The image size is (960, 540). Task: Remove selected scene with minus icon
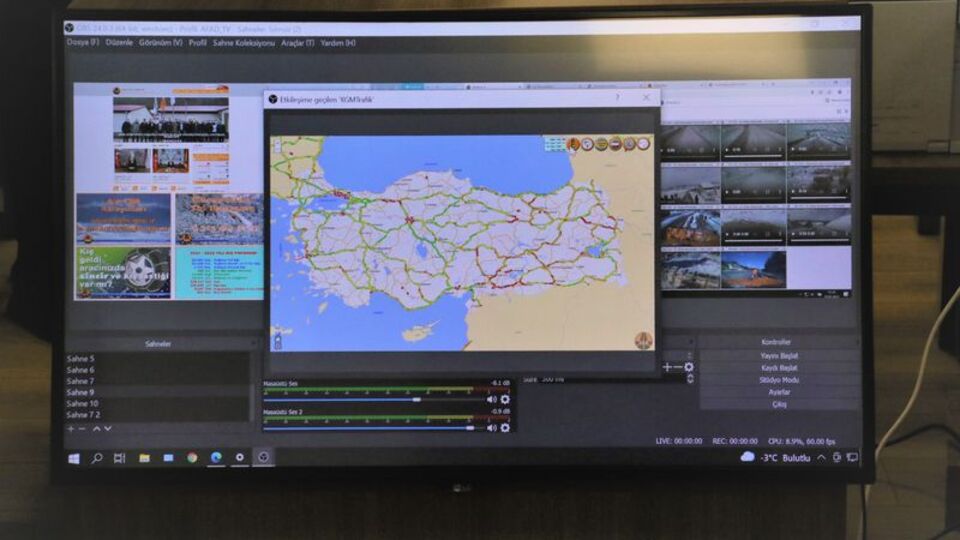pos(83,429)
